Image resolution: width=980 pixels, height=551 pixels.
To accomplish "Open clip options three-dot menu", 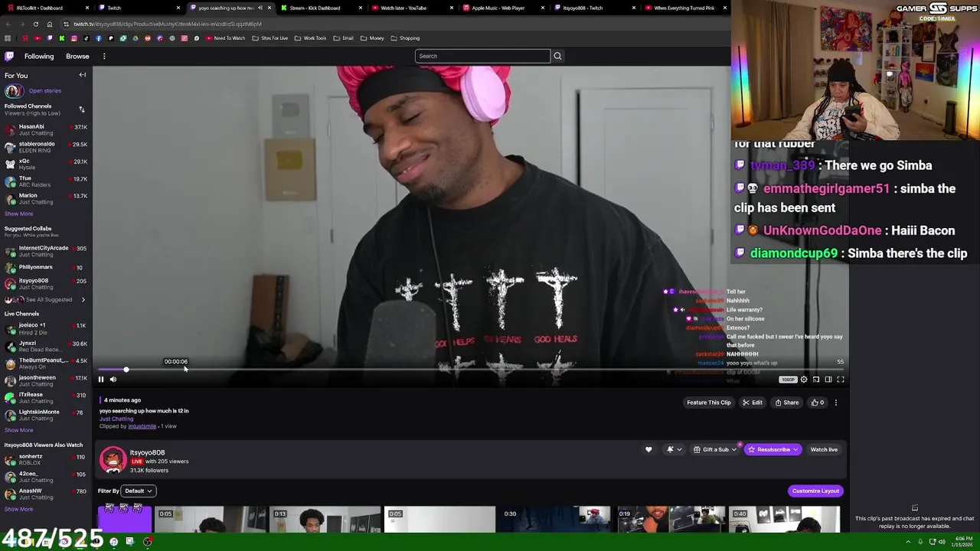I will coord(835,403).
